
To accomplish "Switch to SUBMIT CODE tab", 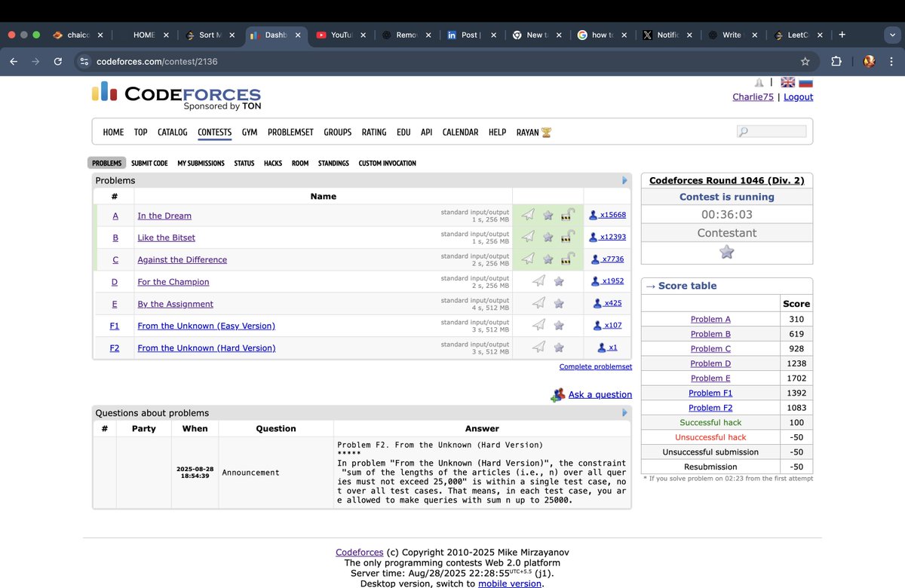I will tap(149, 163).
